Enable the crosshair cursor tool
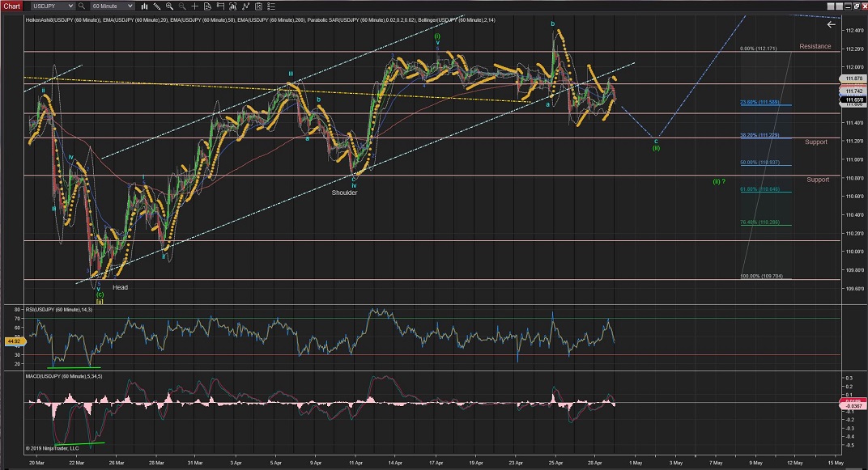The image size is (868, 470). click(194, 6)
